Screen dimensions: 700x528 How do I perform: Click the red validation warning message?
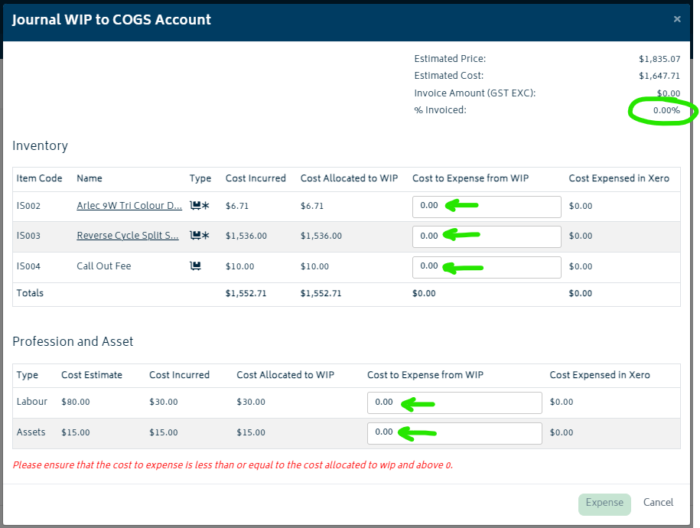point(233,465)
